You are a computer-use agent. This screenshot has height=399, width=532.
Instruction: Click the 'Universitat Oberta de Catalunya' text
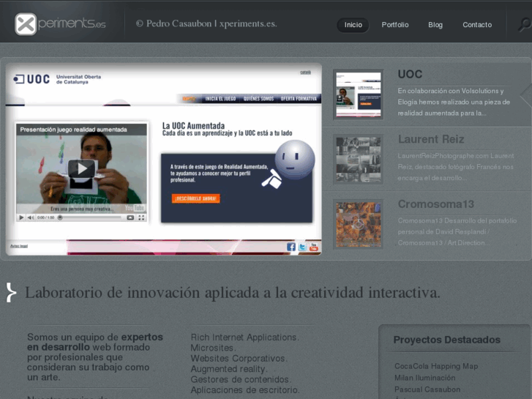pos(78,79)
